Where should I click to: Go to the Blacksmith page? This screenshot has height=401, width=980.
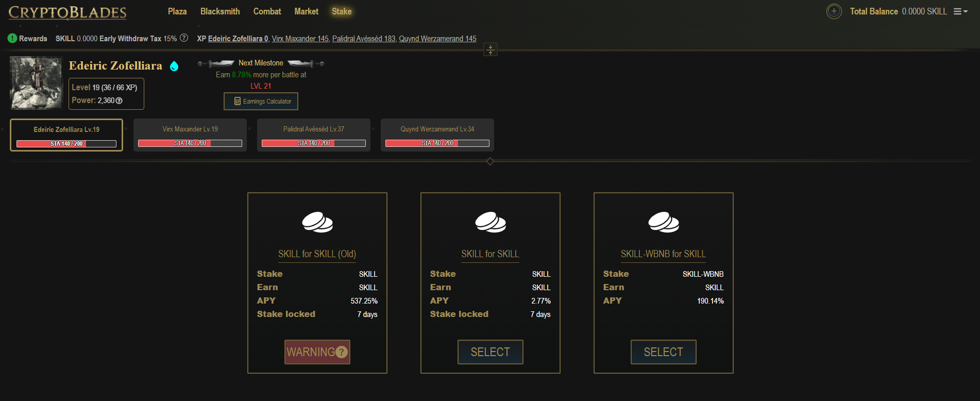(x=220, y=11)
